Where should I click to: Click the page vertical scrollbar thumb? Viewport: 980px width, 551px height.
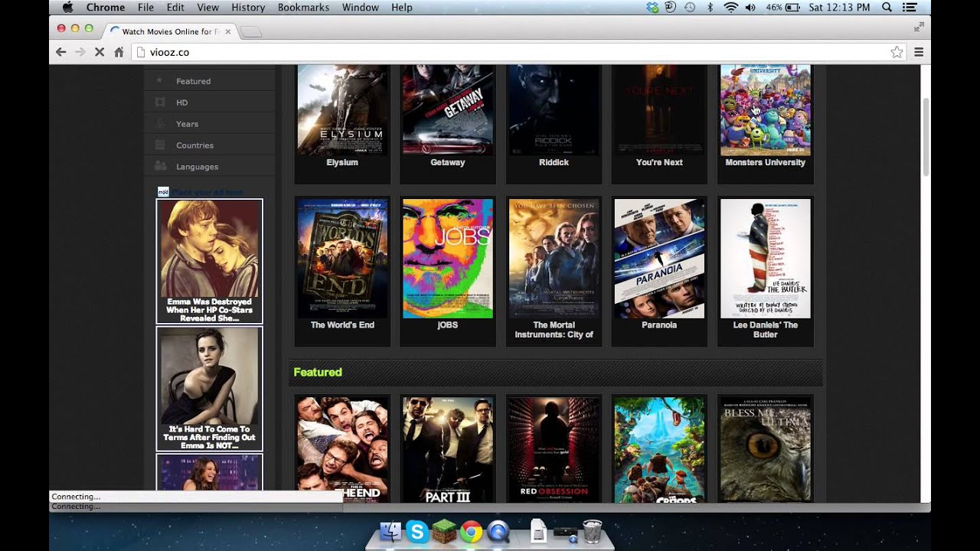[x=925, y=138]
